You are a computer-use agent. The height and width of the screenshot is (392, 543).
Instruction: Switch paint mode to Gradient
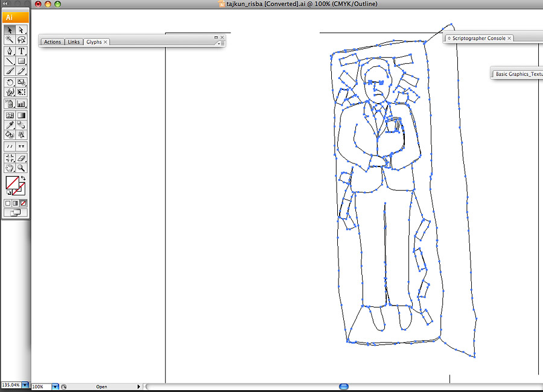point(16,203)
